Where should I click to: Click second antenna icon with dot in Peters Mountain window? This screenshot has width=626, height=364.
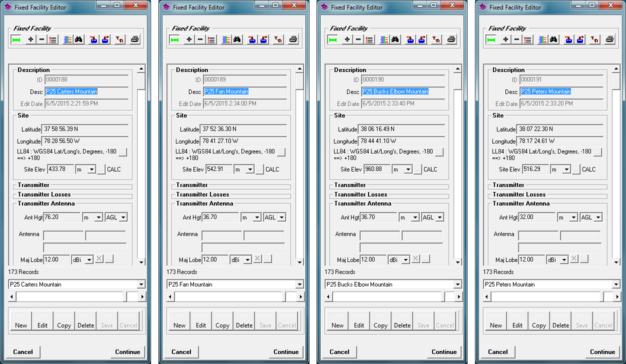click(x=580, y=40)
